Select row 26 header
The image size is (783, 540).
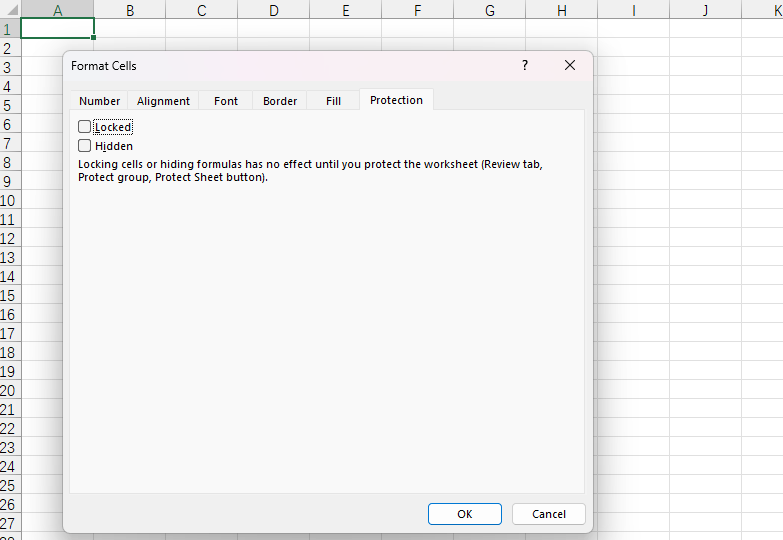point(10,504)
